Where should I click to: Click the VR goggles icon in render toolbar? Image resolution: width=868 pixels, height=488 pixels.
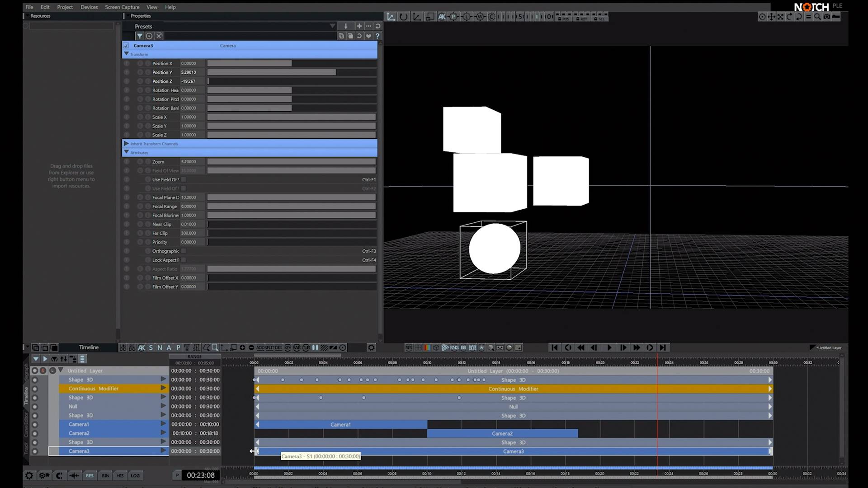point(500,347)
